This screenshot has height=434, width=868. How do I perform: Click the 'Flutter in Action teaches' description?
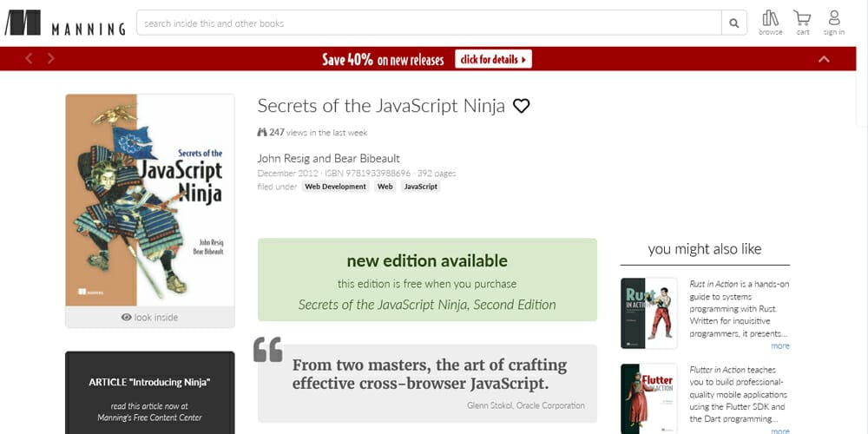pos(739,394)
